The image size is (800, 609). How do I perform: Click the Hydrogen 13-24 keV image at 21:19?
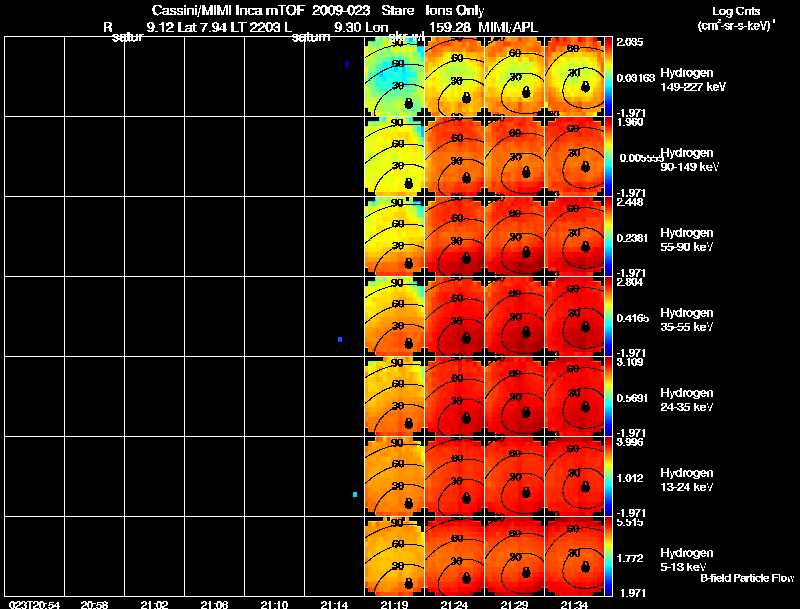[x=394, y=476]
